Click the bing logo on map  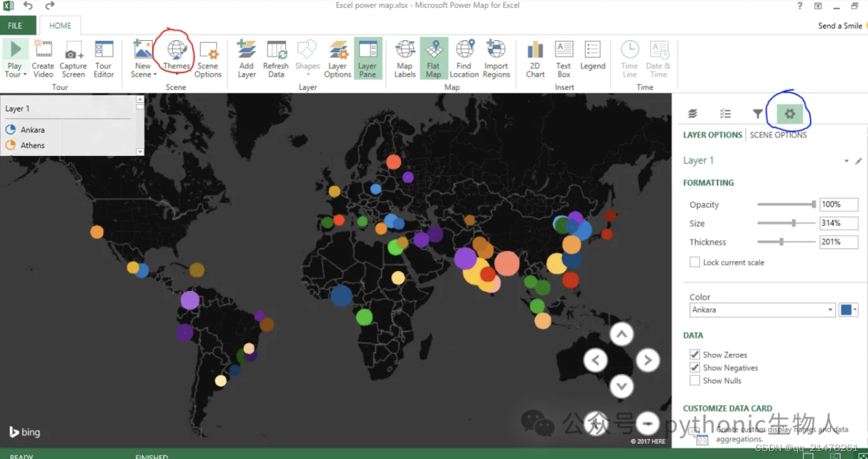[24, 432]
